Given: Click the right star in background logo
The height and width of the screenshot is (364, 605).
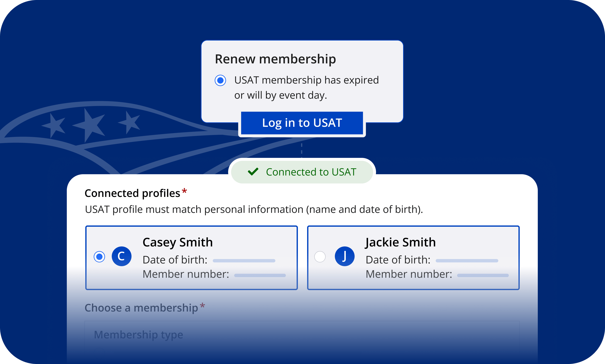Looking at the screenshot, I should [129, 122].
